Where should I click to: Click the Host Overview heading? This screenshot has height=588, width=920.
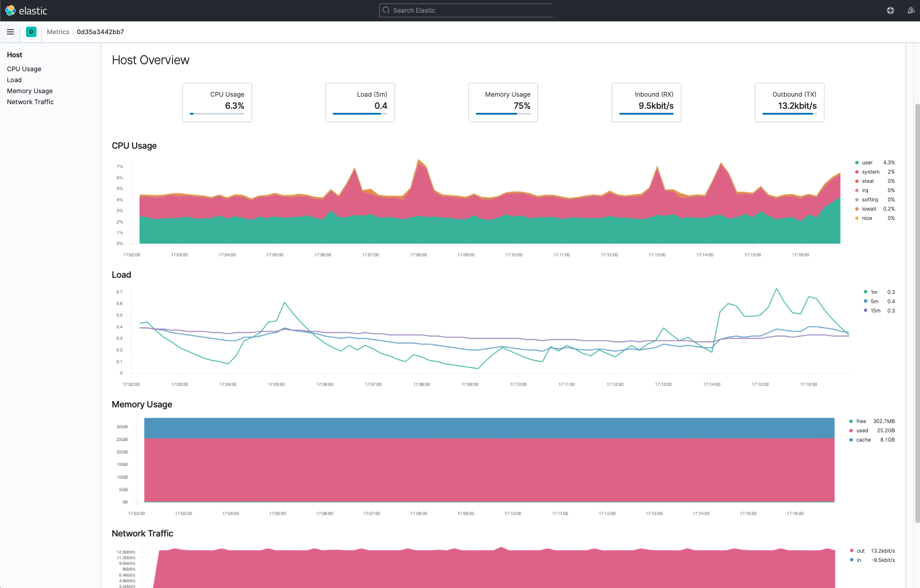(151, 60)
